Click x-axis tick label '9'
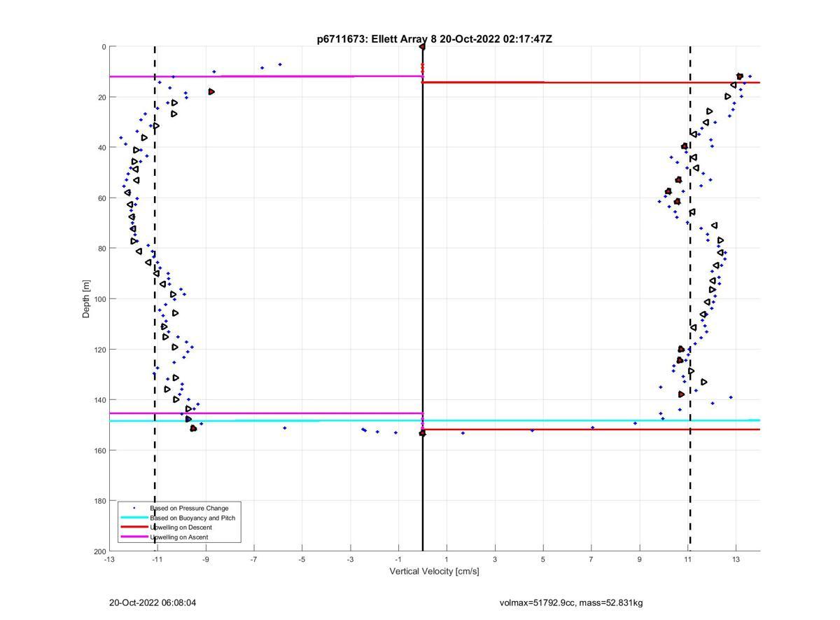This screenshot has width=840, height=620. [x=640, y=560]
